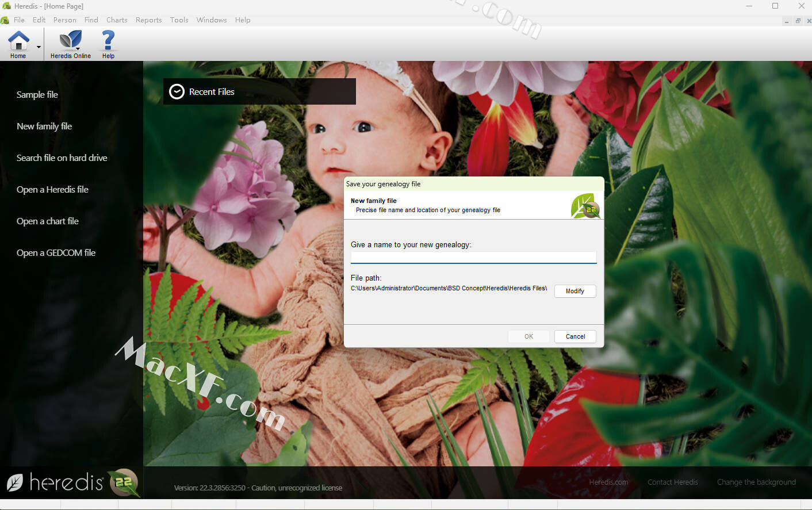
Task: Expand the Home button dropdown arrow
Action: (x=39, y=47)
